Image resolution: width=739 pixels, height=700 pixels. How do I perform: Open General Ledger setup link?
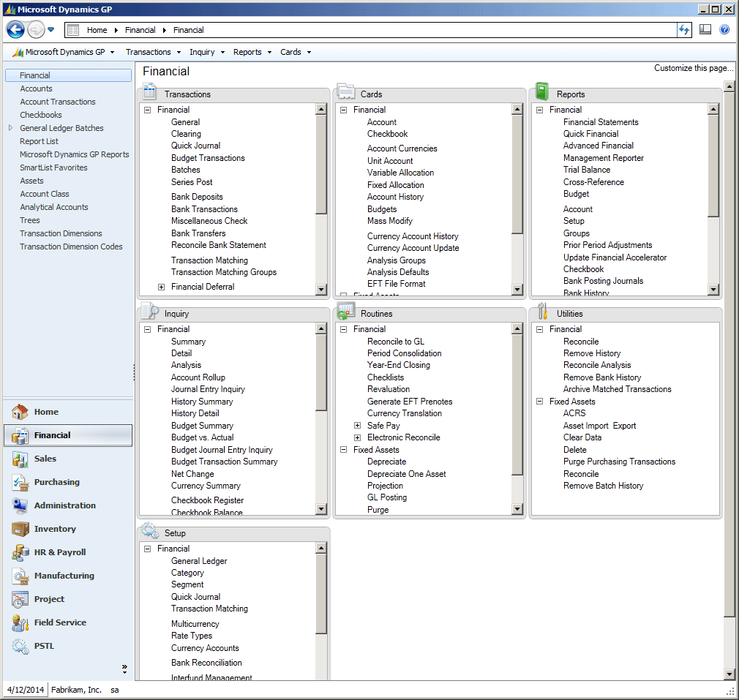tap(199, 561)
